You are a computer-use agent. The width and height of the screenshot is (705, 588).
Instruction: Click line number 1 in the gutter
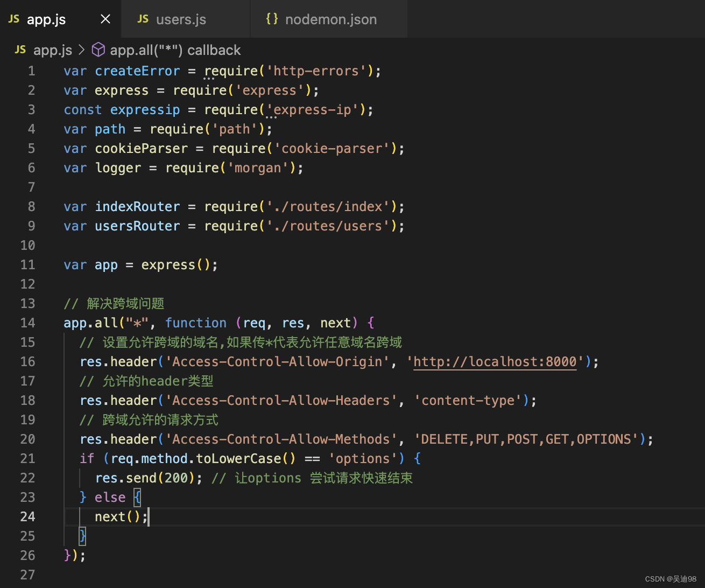click(31, 71)
